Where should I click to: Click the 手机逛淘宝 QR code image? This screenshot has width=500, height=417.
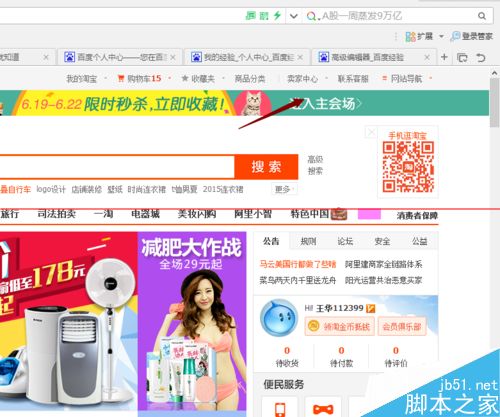(408, 167)
